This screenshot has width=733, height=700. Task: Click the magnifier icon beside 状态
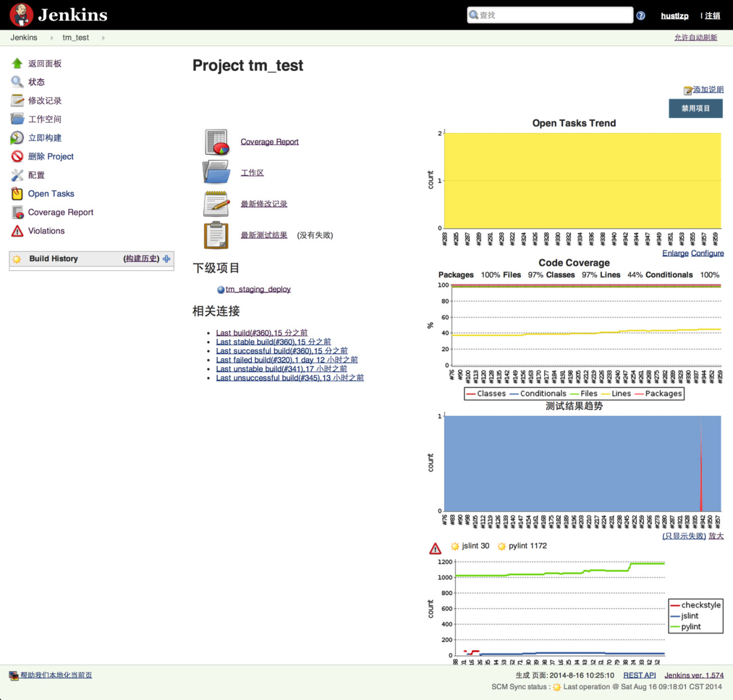click(17, 82)
